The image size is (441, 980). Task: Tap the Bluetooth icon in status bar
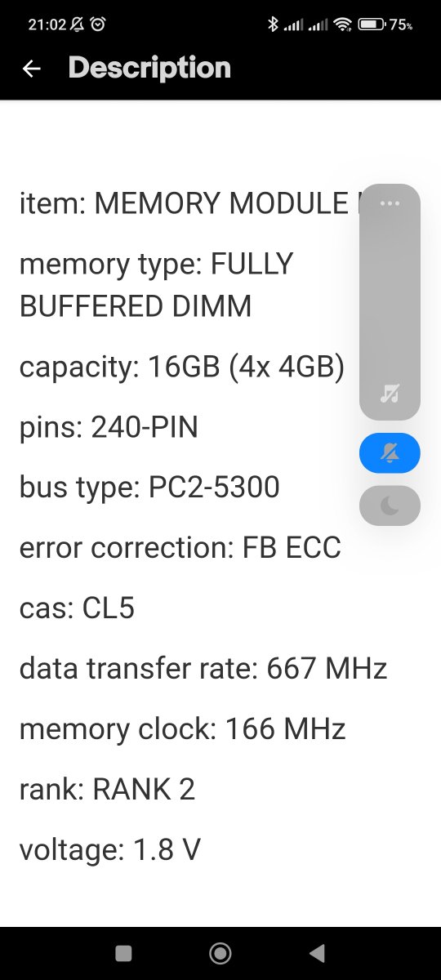click(x=274, y=24)
